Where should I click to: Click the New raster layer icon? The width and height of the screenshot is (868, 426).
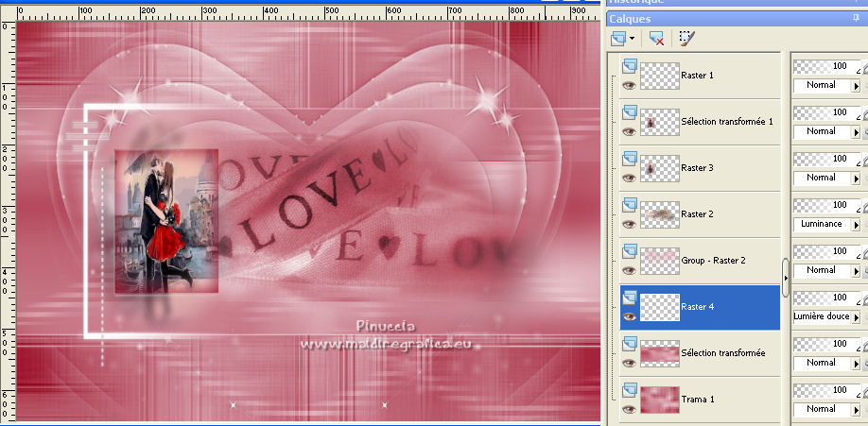[x=619, y=38]
